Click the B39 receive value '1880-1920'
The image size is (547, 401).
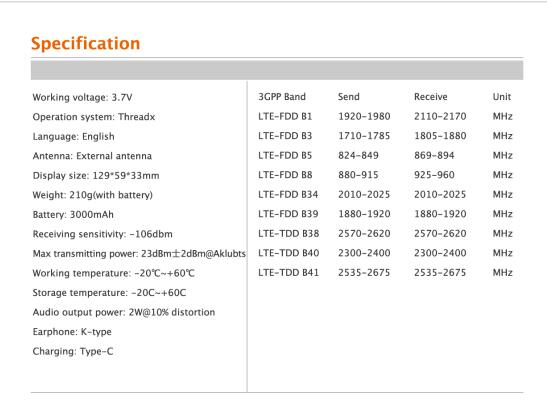440,214
